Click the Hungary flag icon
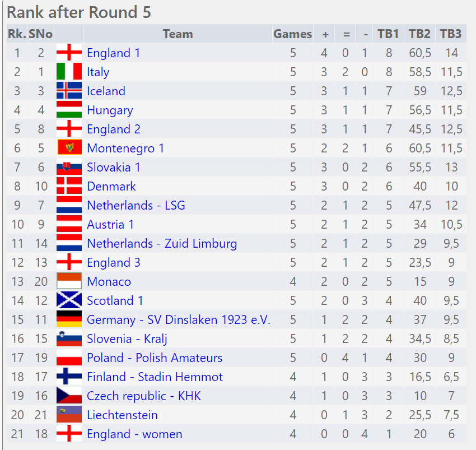The width and height of the screenshot is (476, 450). coord(69,110)
